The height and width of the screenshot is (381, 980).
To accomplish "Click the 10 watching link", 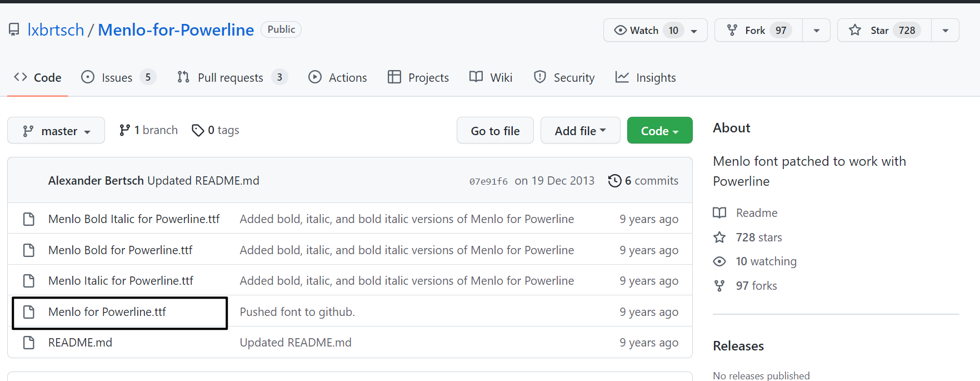I will pos(766,261).
